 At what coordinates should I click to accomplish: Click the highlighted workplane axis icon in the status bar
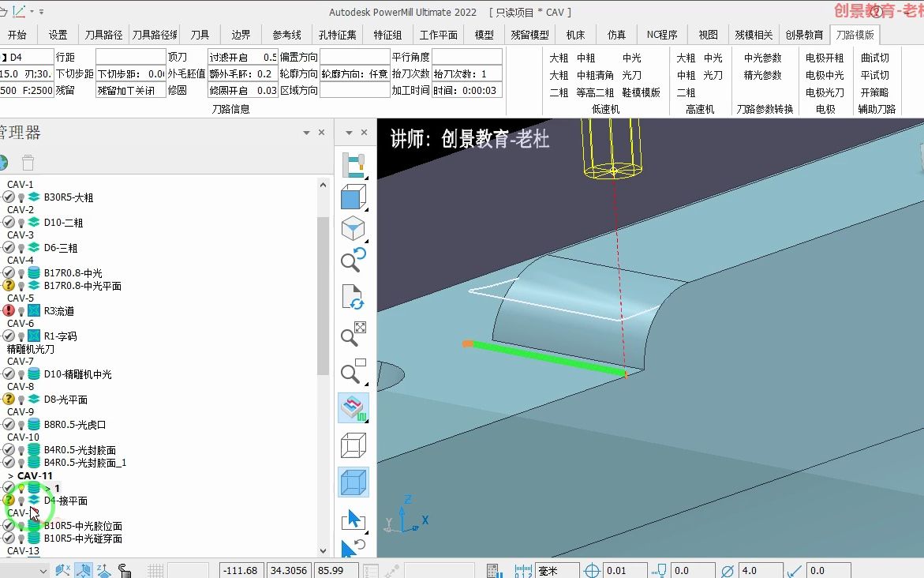[83, 570]
